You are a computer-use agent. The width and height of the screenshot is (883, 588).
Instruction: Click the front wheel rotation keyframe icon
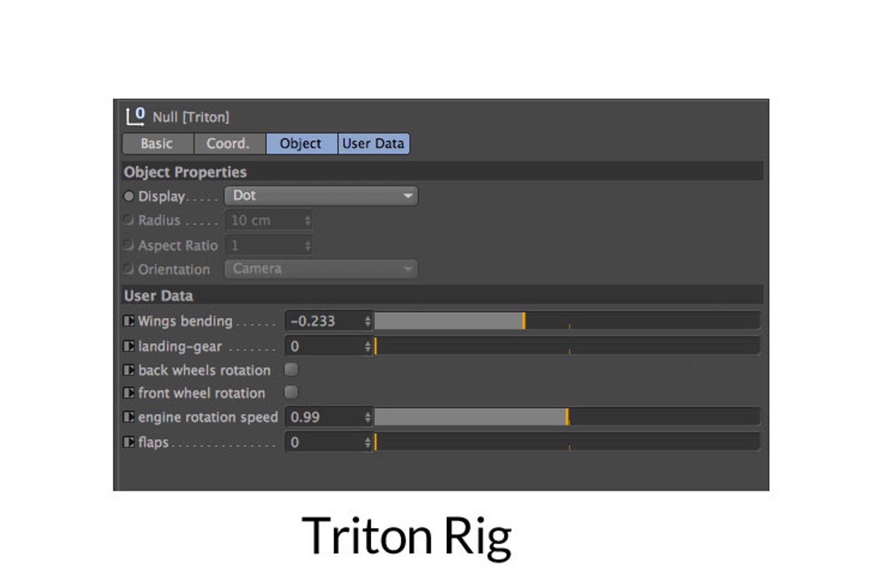128,393
